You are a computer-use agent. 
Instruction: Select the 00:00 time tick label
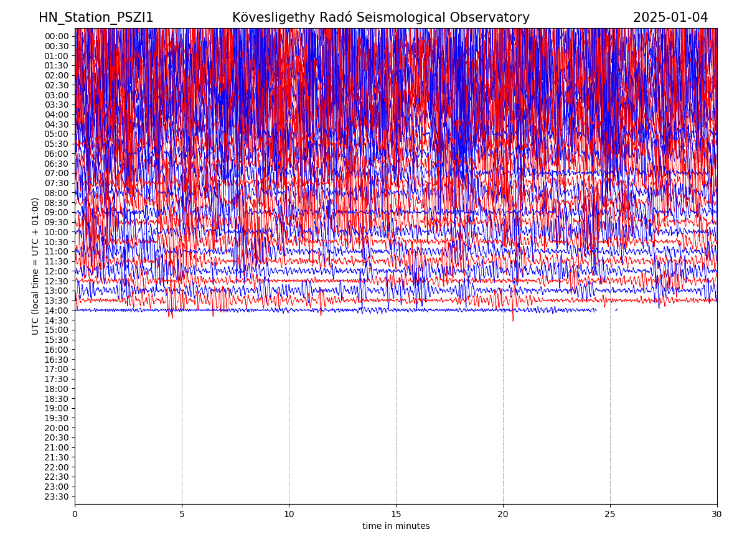tap(57, 36)
